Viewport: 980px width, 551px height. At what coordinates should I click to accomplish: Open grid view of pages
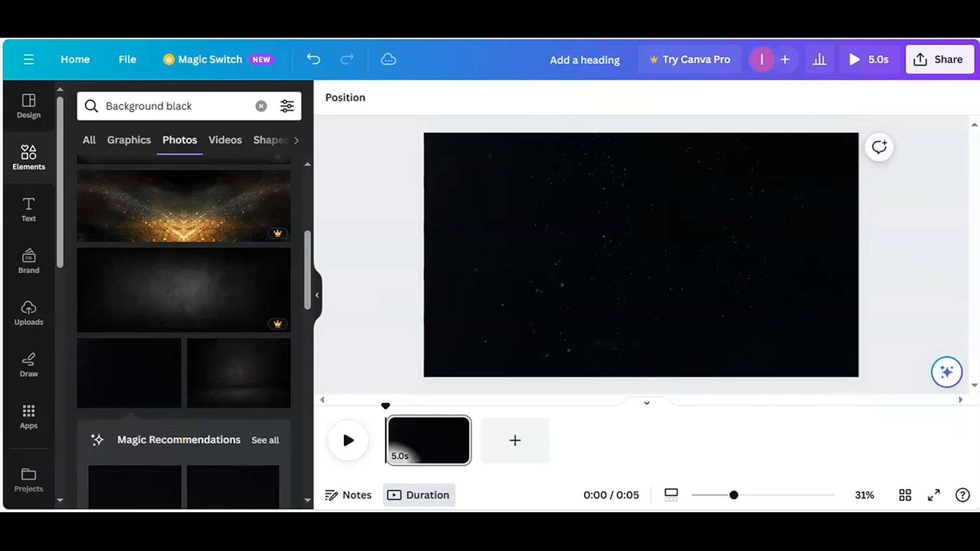tap(905, 495)
